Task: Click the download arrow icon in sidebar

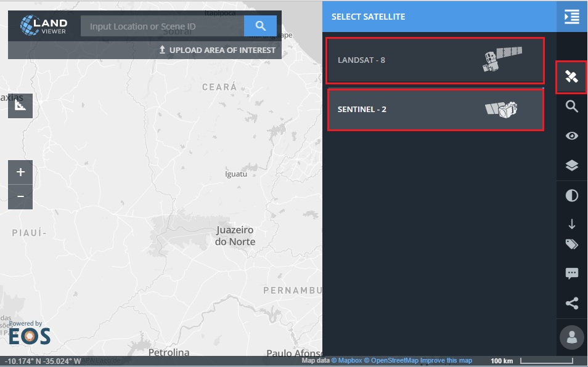Action: pyautogui.click(x=571, y=224)
